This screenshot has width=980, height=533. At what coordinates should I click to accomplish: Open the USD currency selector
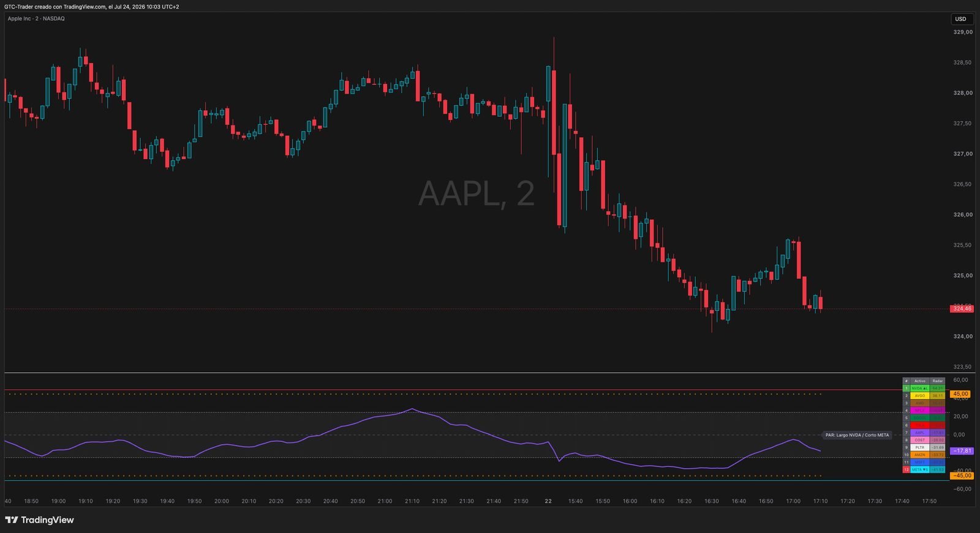960,19
